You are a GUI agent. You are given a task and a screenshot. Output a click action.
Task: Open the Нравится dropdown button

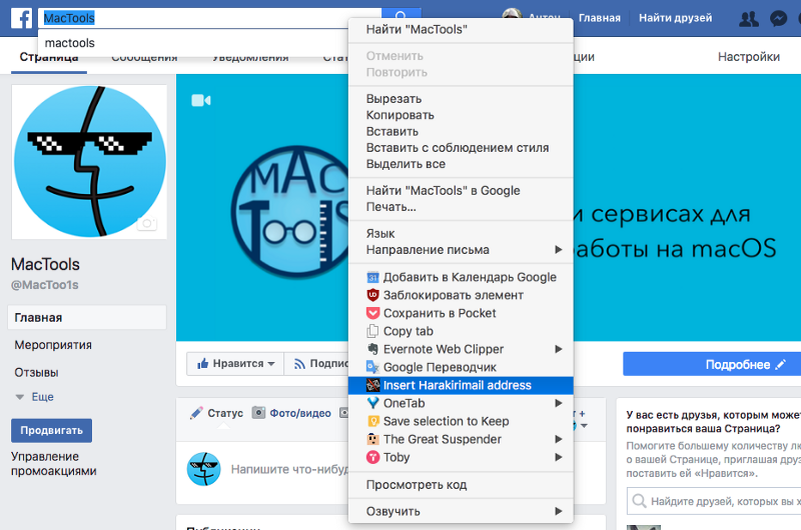click(x=235, y=364)
